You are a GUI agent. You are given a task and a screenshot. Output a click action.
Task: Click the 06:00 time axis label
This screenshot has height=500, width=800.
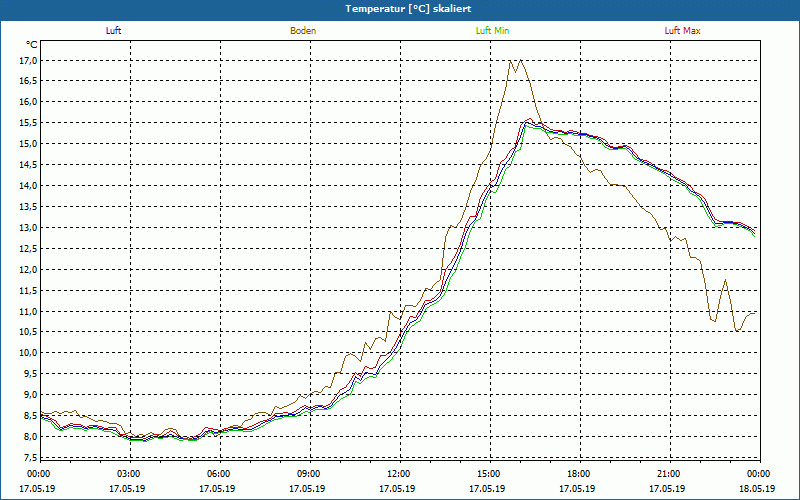pyautogui.click(x=217, y=474)
